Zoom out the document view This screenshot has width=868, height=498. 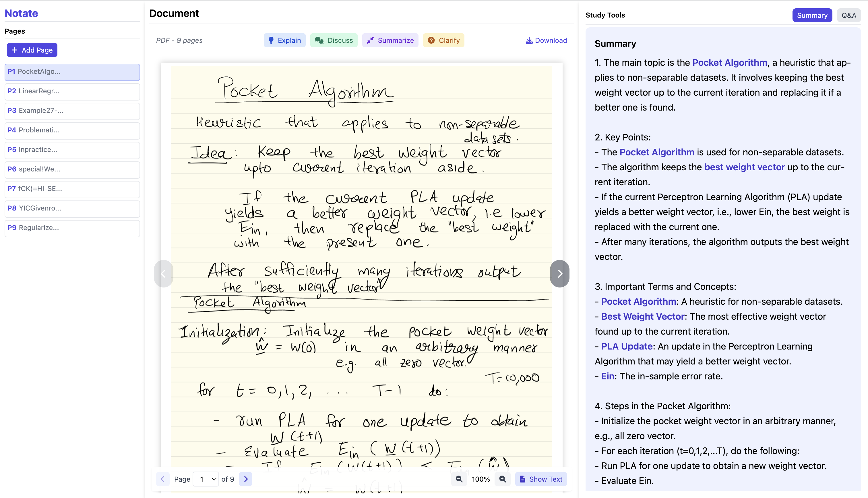tap(459, 479)
